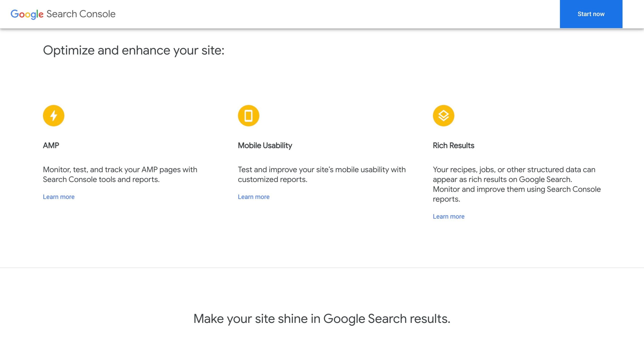
Task: Click the Mobile Usability phone icon
Action: pos(249,116)
